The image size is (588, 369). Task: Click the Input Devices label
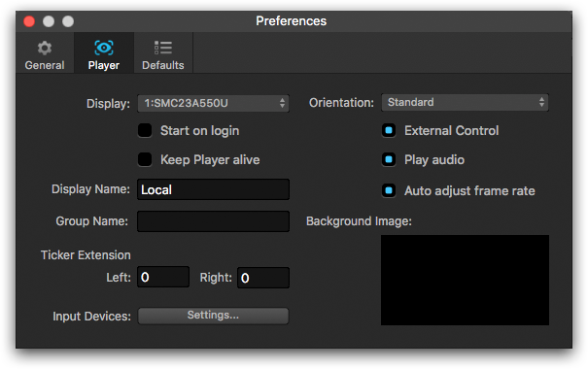tap(91, 317)
